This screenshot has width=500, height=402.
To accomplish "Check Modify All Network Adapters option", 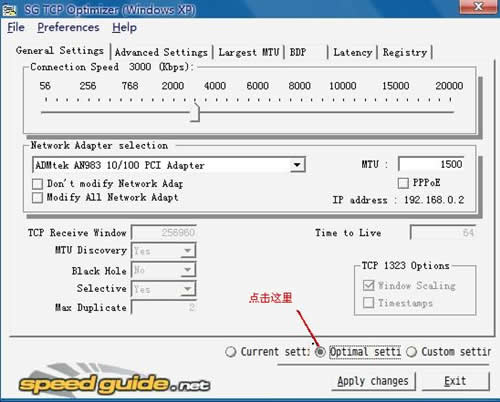I will tap(37, 197).
